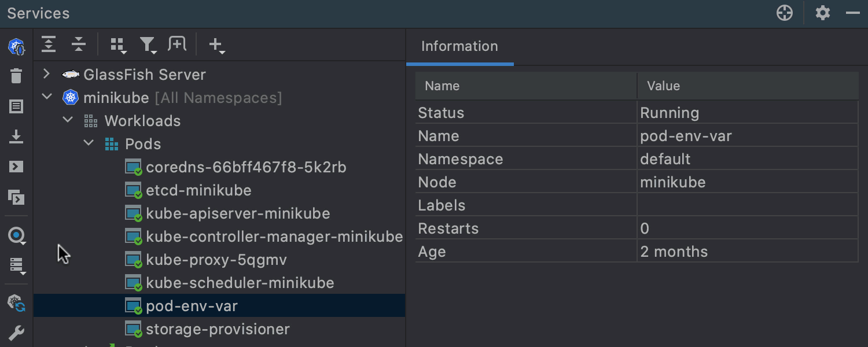868x347 pixels.
Task: Click the Name column header
Action: click(526, 86)
